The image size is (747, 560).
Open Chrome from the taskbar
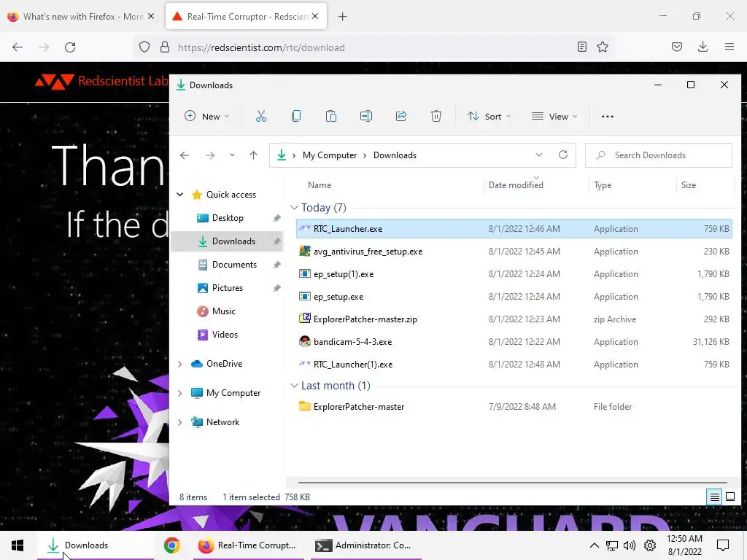pos(171,545)
